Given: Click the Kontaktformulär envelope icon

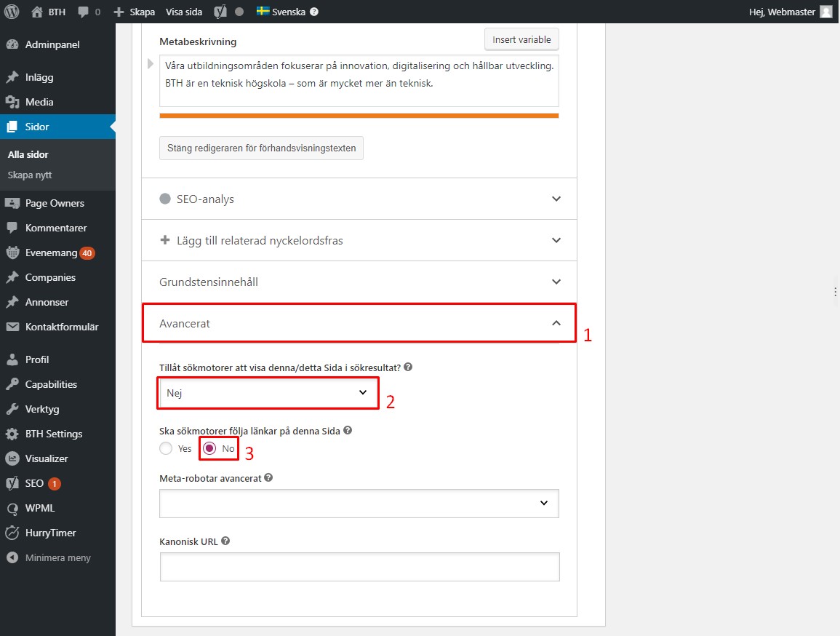Looking at the screenshot, I should pyautogui.click(x=12, y=327).
